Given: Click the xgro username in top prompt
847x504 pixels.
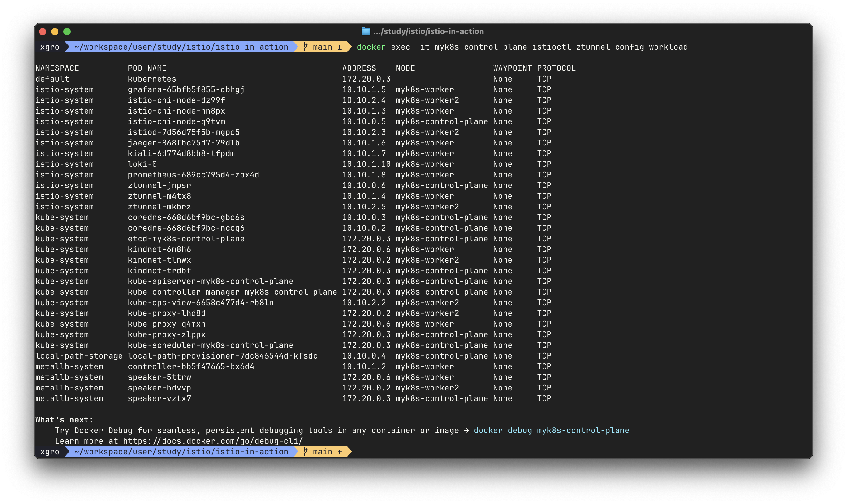Looking at the screenshot, I should tap(50, 47).
